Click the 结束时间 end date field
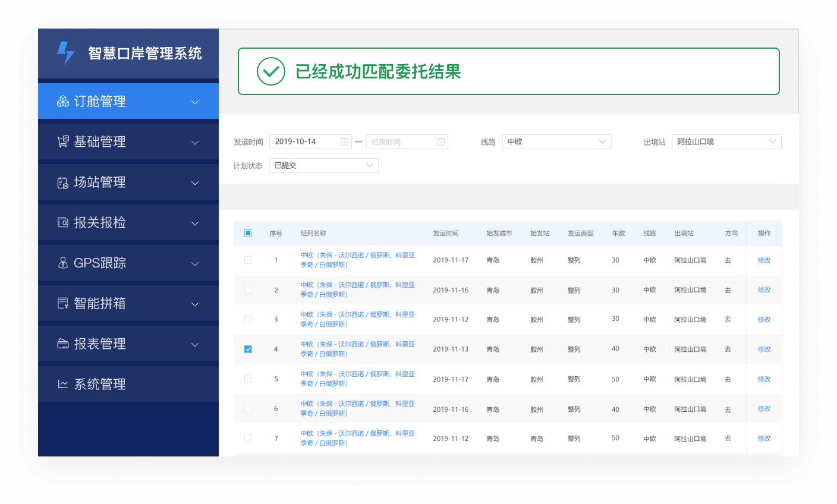Image resolution: width=837 pixels, height=504 pixels. point(407,141)
